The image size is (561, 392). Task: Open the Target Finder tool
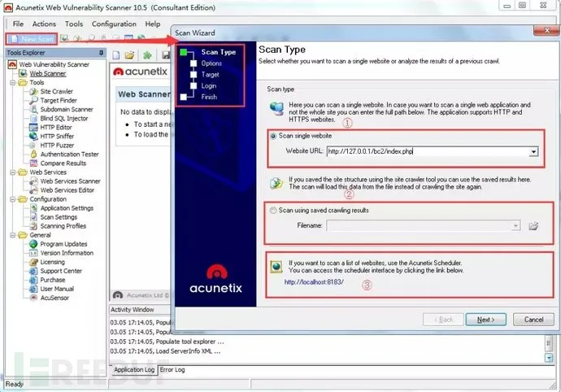click(59, 100)
